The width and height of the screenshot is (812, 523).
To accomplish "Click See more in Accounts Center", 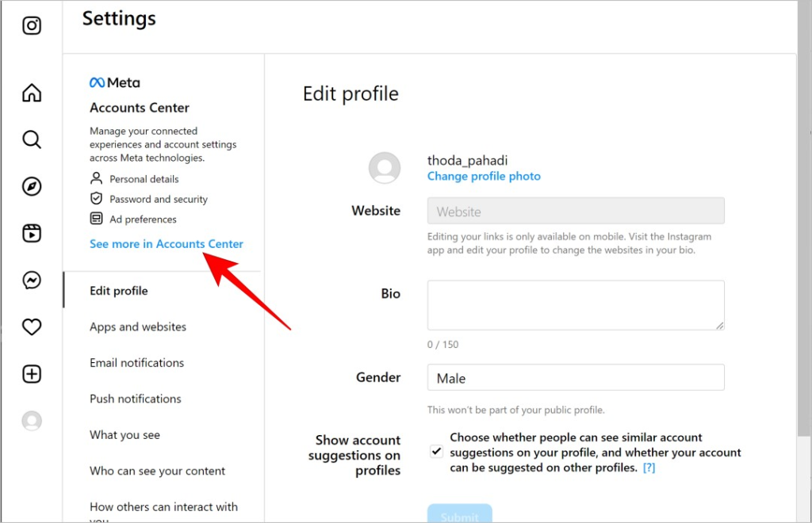I will (167, 243).
